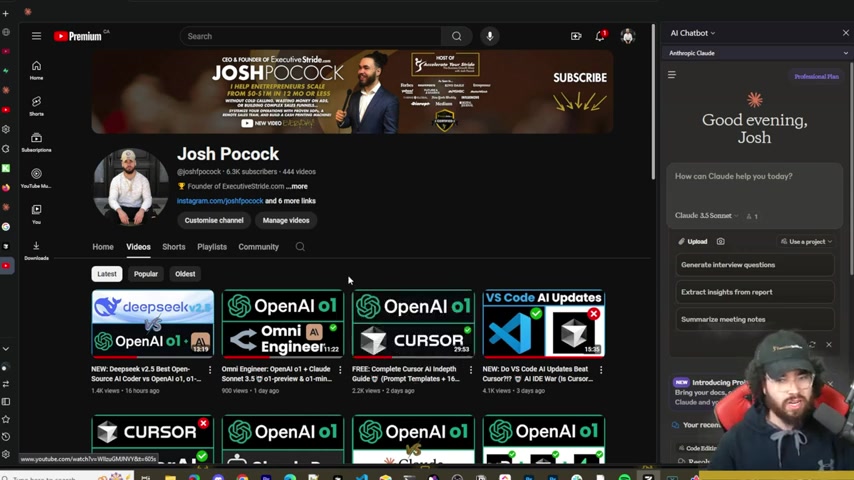The height and width of the screenshot is (480, 854).
Task: Open options menu for Complete Cursor AI video
Action: pos(471,370)
